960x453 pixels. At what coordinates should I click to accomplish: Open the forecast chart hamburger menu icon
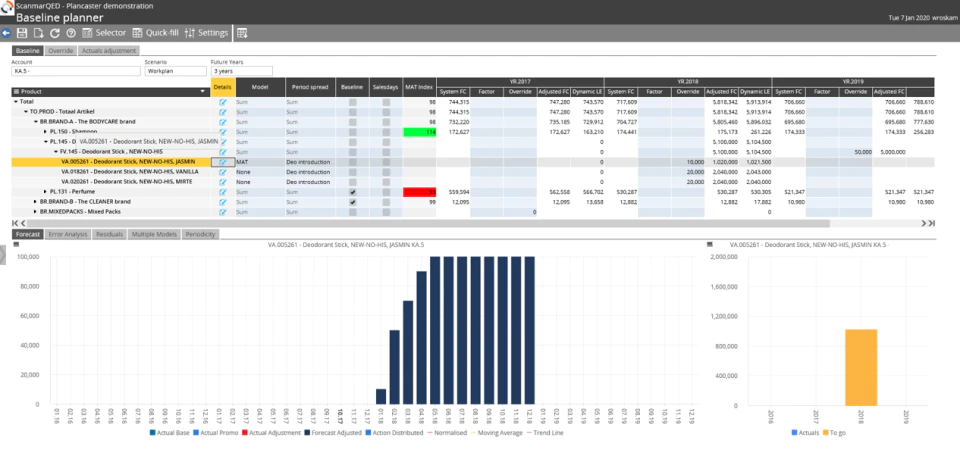17,244
